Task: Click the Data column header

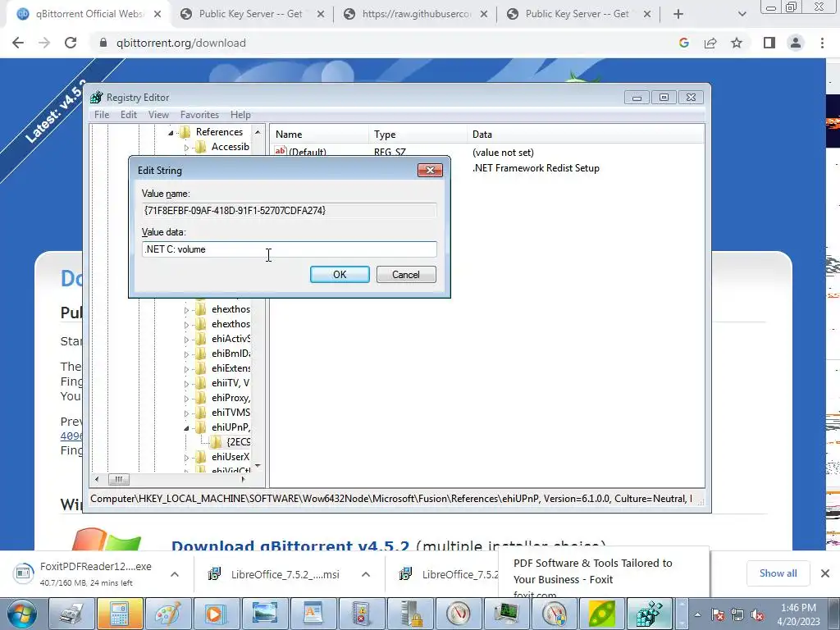Action: pyautogui.click(x=586, y=135)
